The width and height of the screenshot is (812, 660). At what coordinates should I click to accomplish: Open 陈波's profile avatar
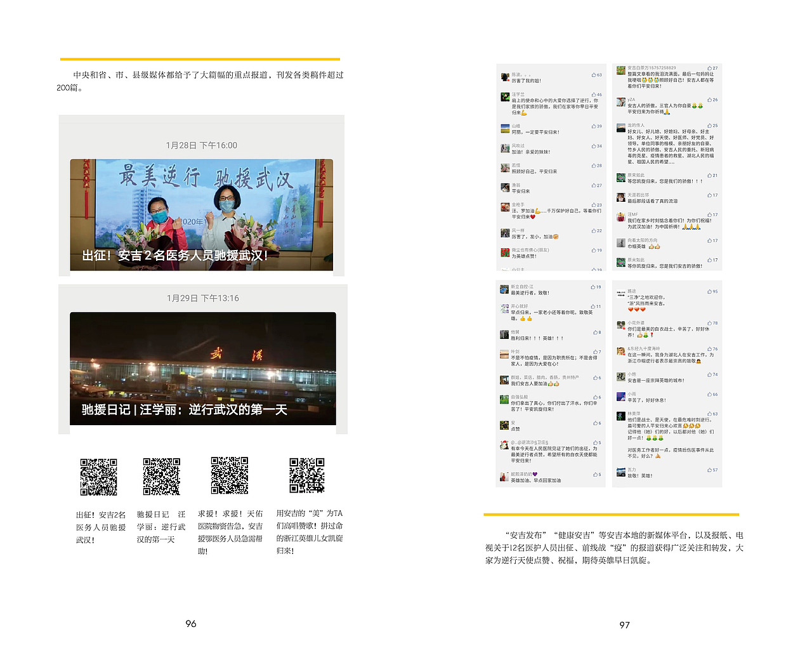pyautogui.click(x=505, y=77)
